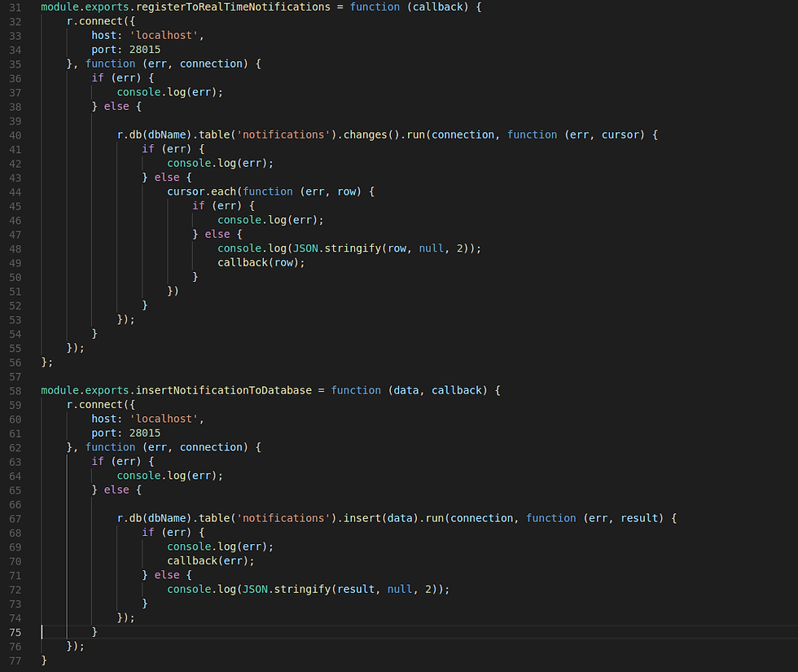Click 'localhost' string on line 33
798x672 pixels.
pos(164,36)
